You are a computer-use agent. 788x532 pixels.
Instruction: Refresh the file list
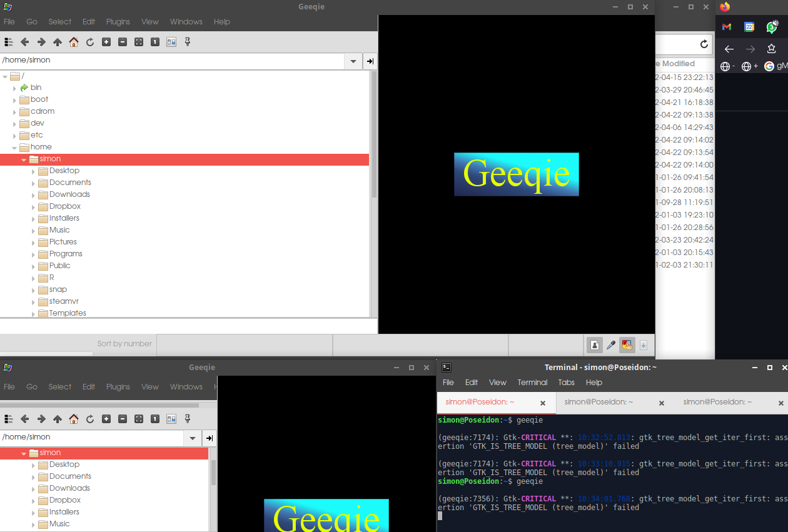(x=90, y=42)
